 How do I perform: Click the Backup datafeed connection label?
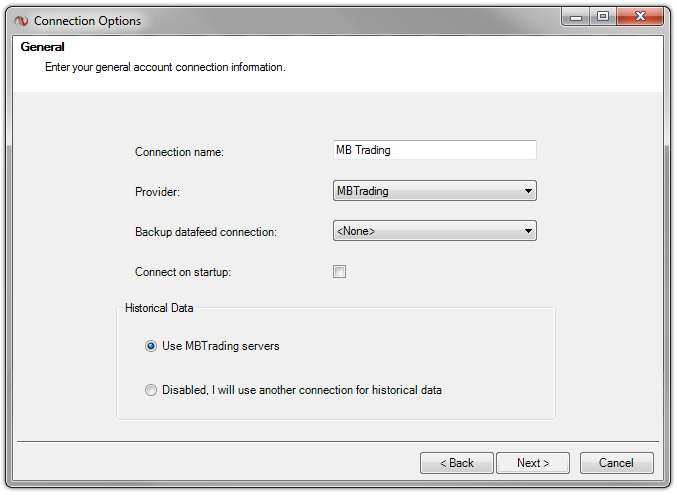point(206,232)
